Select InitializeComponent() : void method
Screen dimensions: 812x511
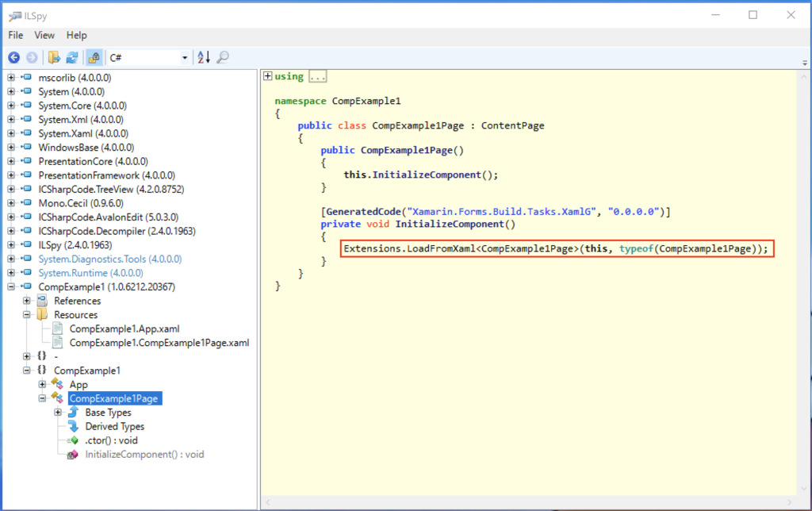click(x=144, y=455)
